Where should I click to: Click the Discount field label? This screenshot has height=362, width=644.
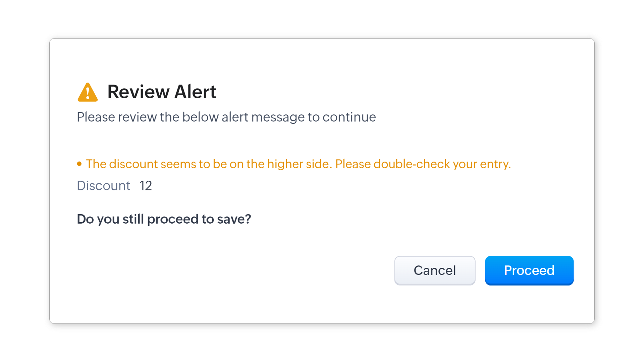tap(103, 186)
